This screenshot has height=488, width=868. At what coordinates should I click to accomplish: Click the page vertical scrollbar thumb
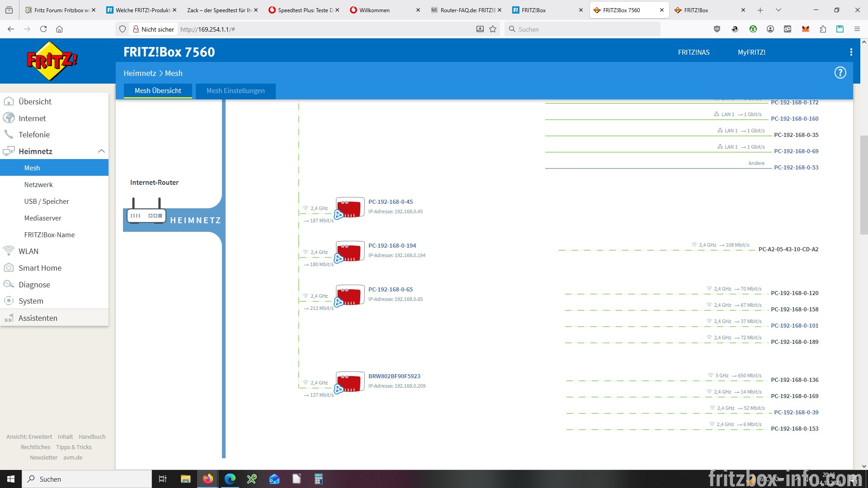click(x=863, y=185)
